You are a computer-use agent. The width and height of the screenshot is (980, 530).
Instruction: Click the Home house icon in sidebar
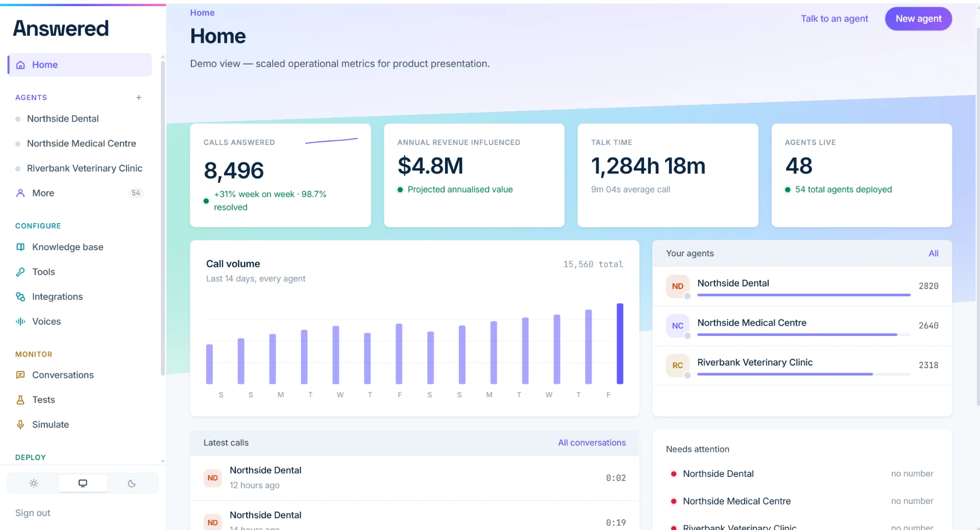click(20, 65)
